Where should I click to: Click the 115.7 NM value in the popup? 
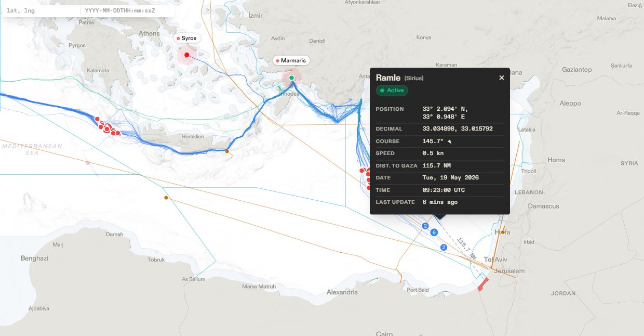pyautogui.click(x=437, y=165)
